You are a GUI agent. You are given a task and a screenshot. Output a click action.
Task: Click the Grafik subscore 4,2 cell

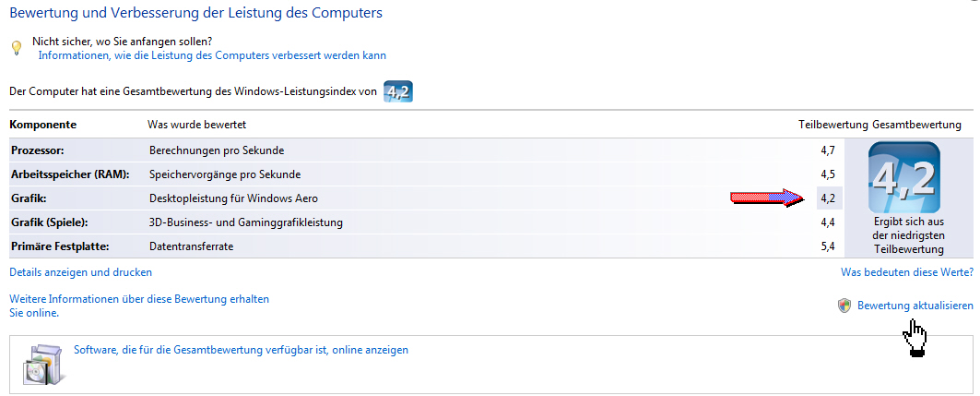click(x=829, y=198)
